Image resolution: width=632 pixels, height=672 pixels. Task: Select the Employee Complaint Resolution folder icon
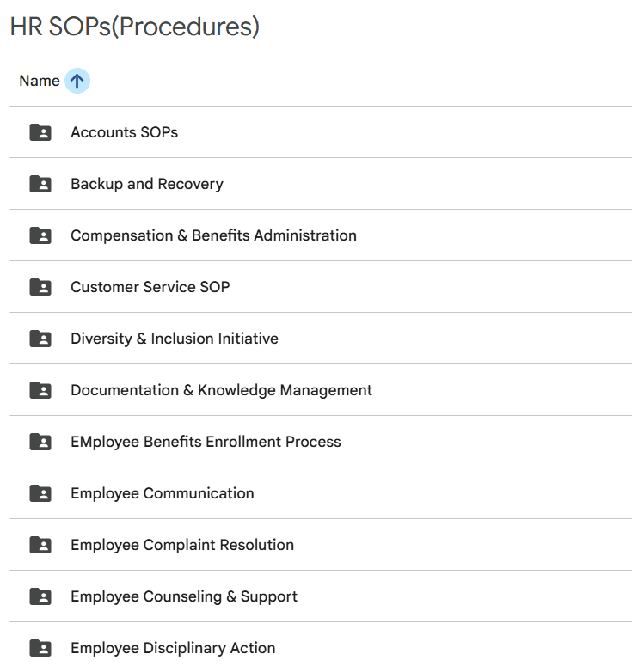pyautogui.click(x=40, y=545)
